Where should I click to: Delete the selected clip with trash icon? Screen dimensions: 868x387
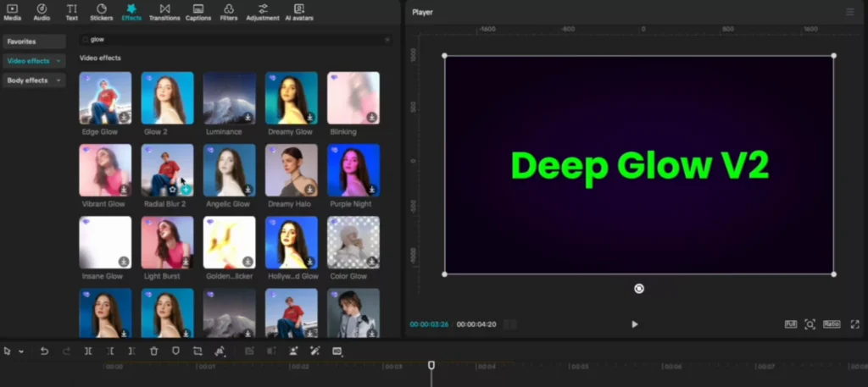click(153, 351)
